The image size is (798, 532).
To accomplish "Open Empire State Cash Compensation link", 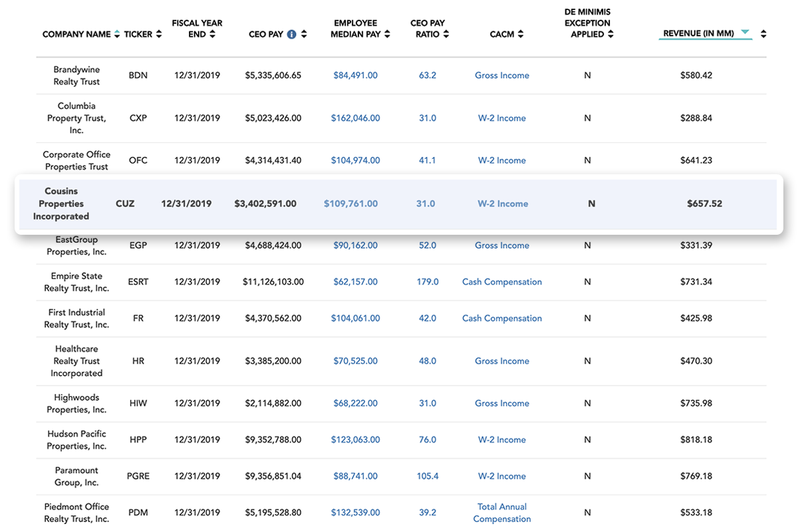I will pyautogui.click(x=502, y=282).
